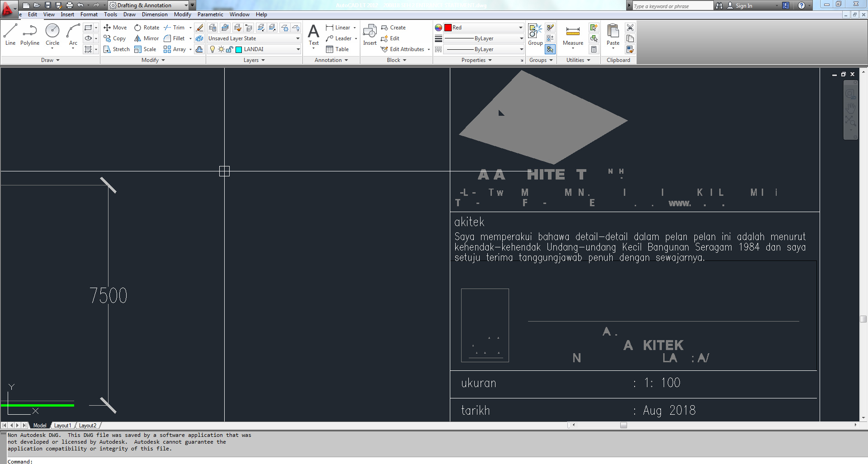The image size is (868, 464).
Task: Open the Help question mark icon
Action: pos(802,6)
